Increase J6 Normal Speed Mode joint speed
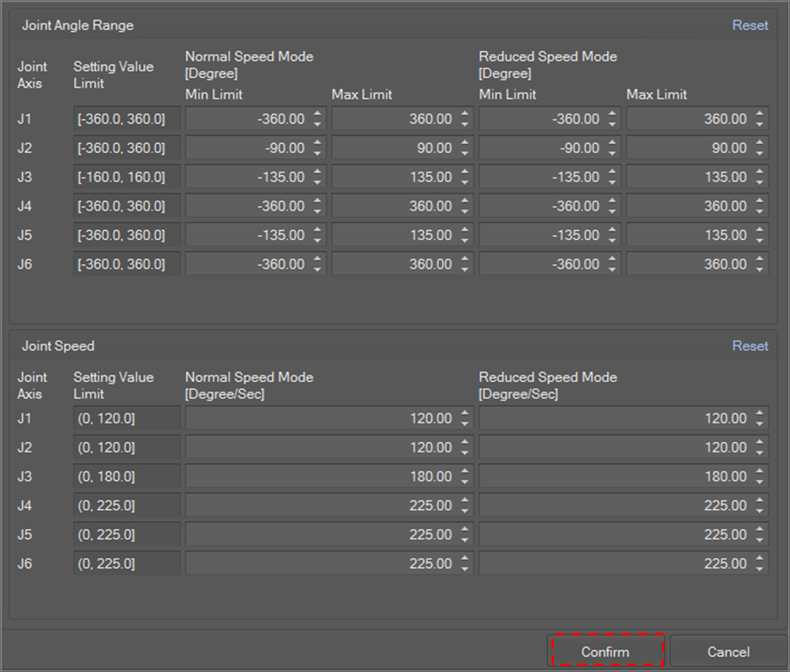Image resolution: width=790 pixels, height=672 pixels. coord(465,558)
